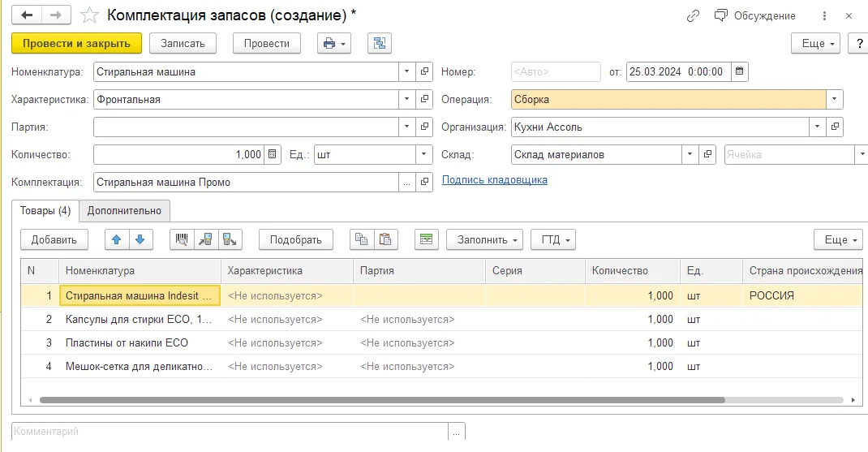Click the Ячейка input field
The height and width of the screenshot is (452, 868).
pyautogui.click(x=789, y=154)
